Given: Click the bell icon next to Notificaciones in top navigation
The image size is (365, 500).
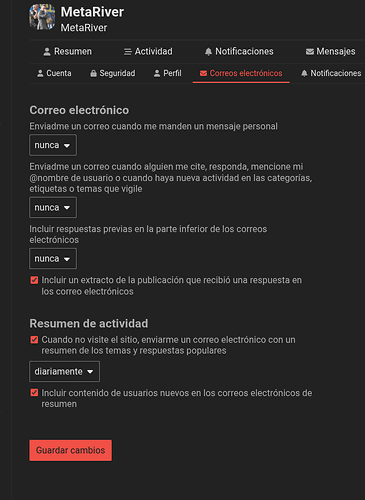Looking at the screenshot, I should point(208,52).
